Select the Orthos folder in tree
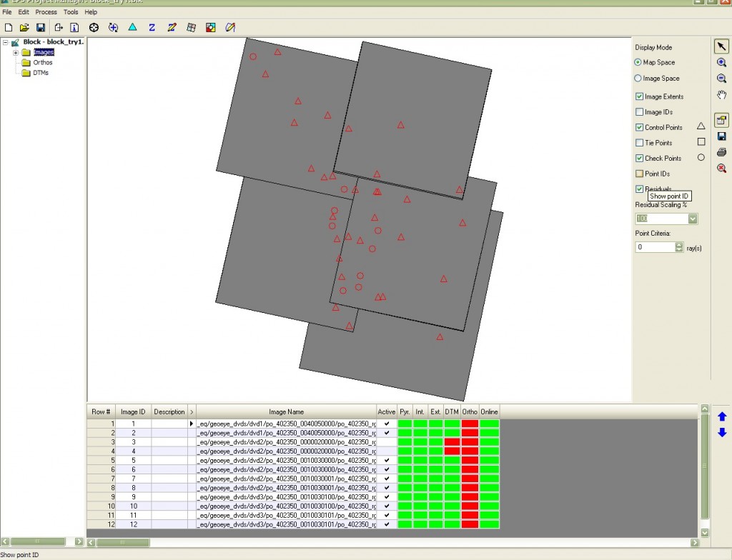The image size is (732, 560). (42, 63)
